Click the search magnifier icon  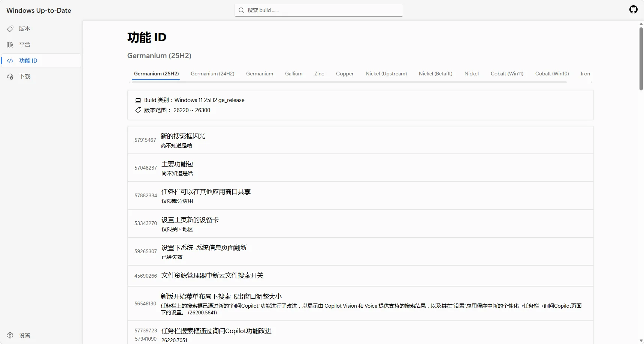(x=242, y=10)
